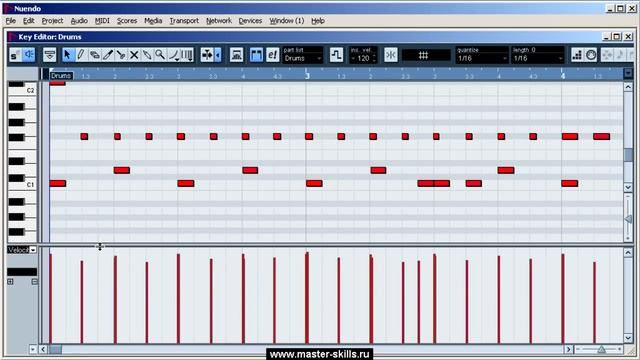Click the horizontal scrollbar right arrow
The image size is (640, 360).
click(x=568, y=349)
